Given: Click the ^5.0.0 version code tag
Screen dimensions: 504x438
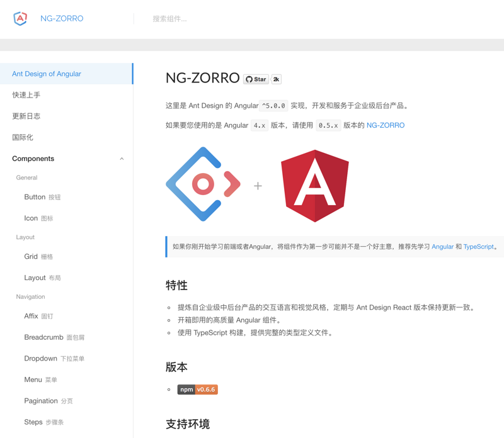Looking at the screenshot, I should pos(273,106).
